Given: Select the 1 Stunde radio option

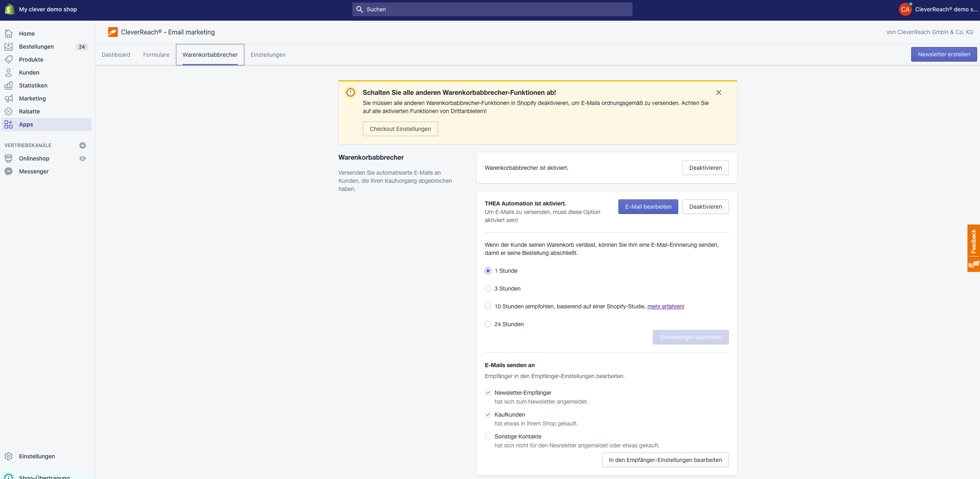Looking at the screenshot, I should click(488, 271).
